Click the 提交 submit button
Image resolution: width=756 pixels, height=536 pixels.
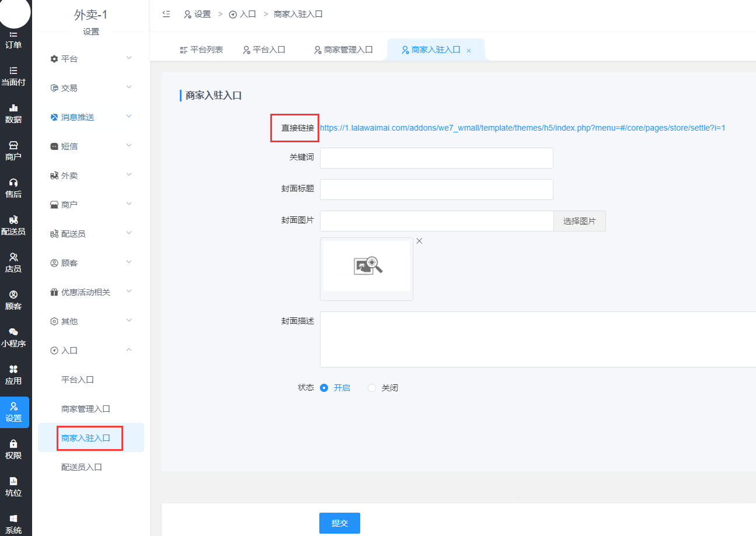340,523
